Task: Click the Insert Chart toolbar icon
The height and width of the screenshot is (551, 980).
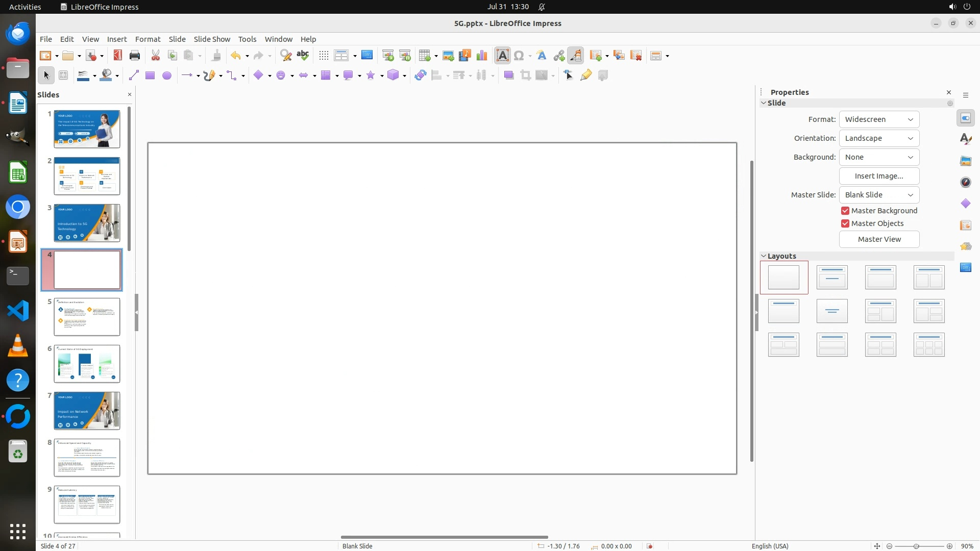Action: tap(481, 56)
